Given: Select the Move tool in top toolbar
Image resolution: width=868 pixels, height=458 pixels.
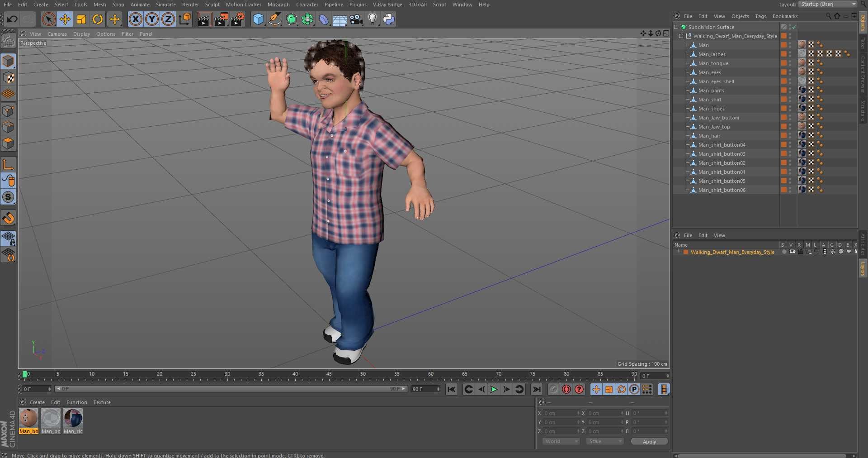Looking at the screenshot, I should click(65, 19).
